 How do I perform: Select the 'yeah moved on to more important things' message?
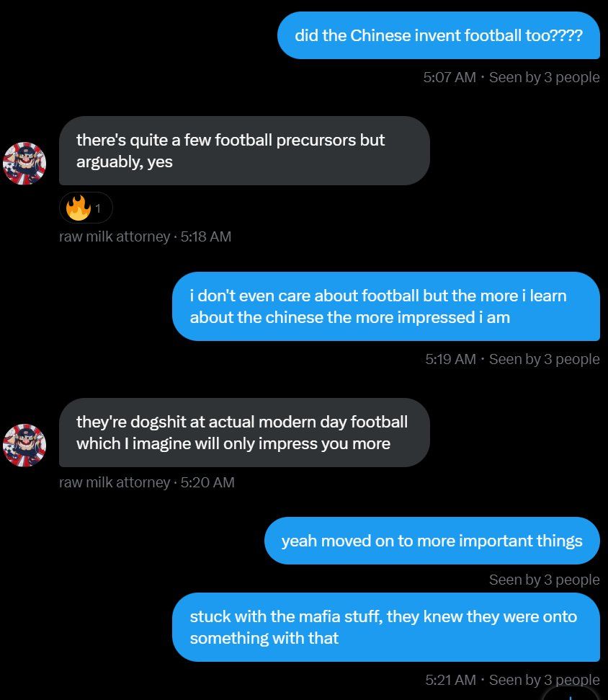click(432, 541)
